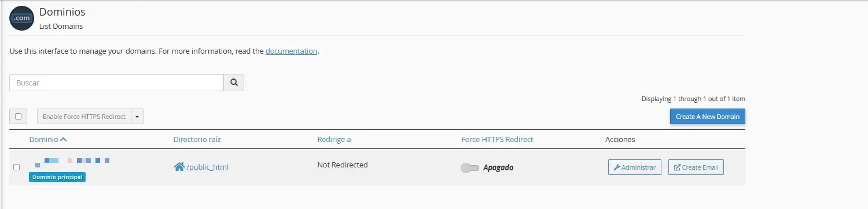
Task: Click the Enable Force HTTPS Redirect button
Action: [x=84, y=116]
